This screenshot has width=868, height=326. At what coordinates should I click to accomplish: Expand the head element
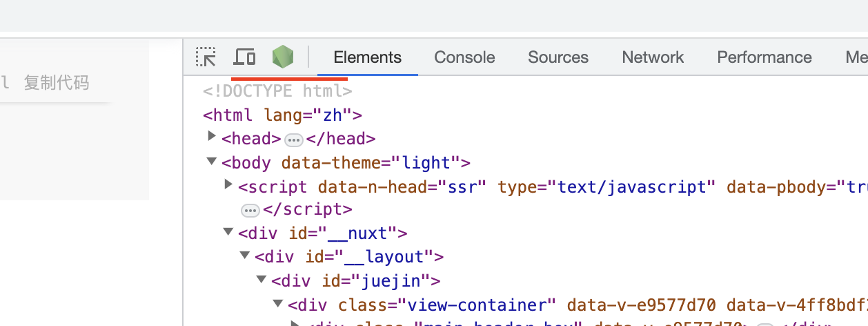[x=212, y=137]
